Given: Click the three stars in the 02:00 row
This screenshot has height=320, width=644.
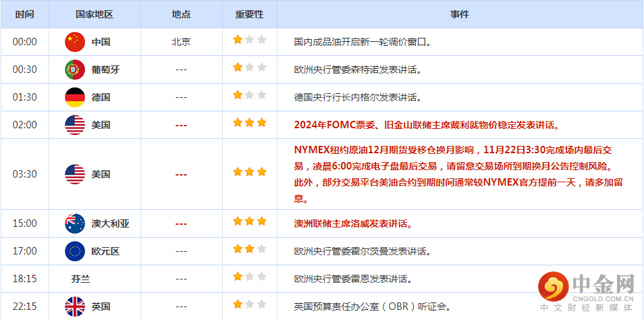Looking at the screenshot, I should pos(250,123).
